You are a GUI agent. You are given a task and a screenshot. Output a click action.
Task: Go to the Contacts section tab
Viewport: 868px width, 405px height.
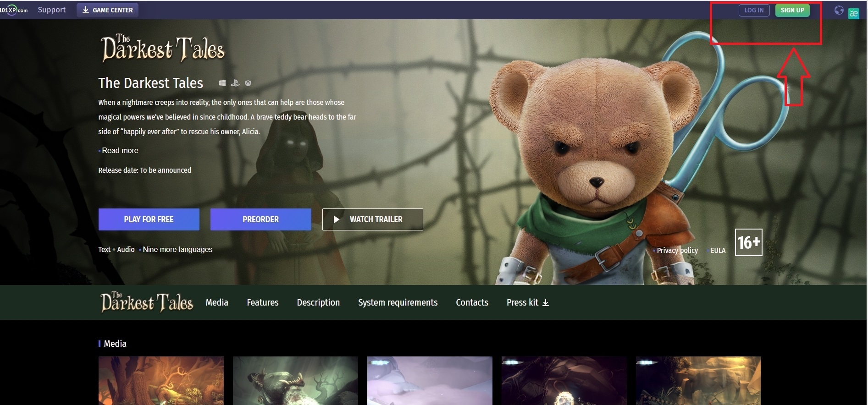[472, 302]
